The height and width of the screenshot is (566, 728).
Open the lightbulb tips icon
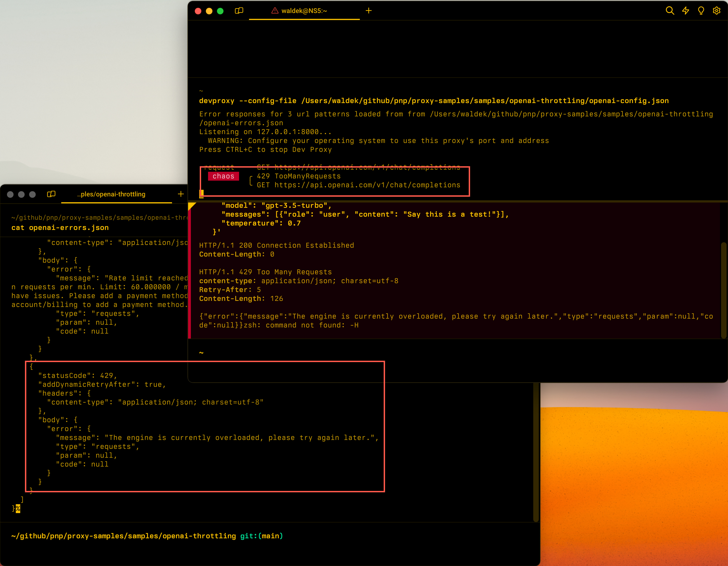point(701,11)
